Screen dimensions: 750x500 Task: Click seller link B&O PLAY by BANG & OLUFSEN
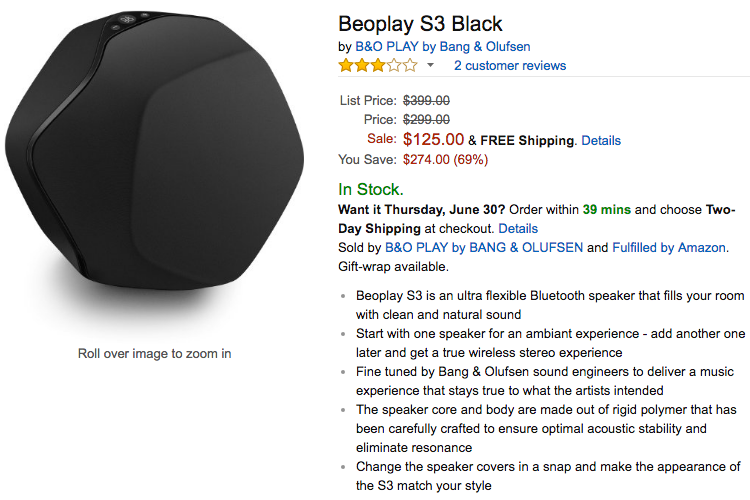tap(484, 248)
